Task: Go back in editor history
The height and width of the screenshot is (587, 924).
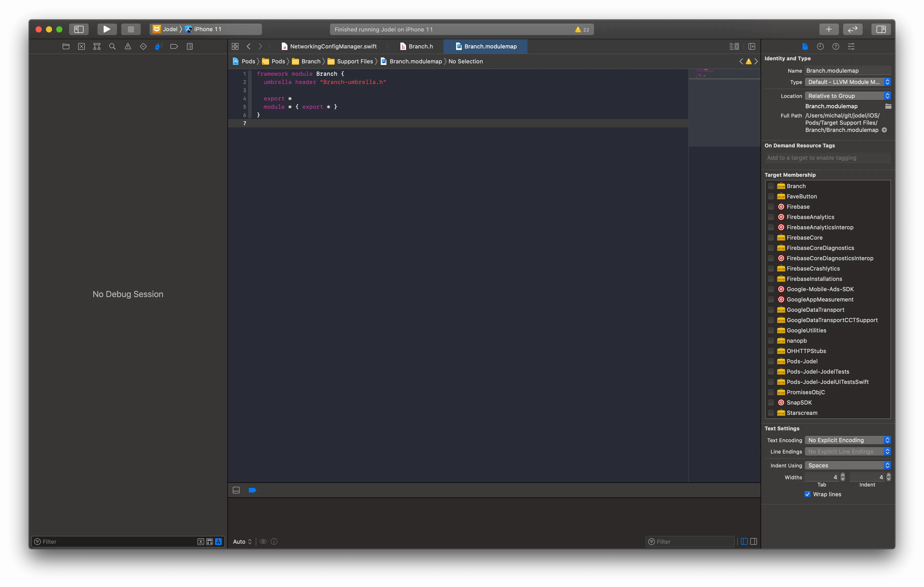Action: [x=249, y=46]
